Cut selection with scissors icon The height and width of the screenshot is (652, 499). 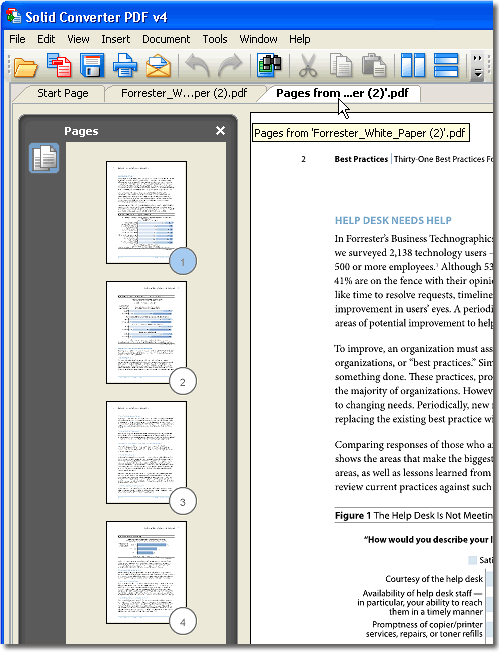coord(308,66)
